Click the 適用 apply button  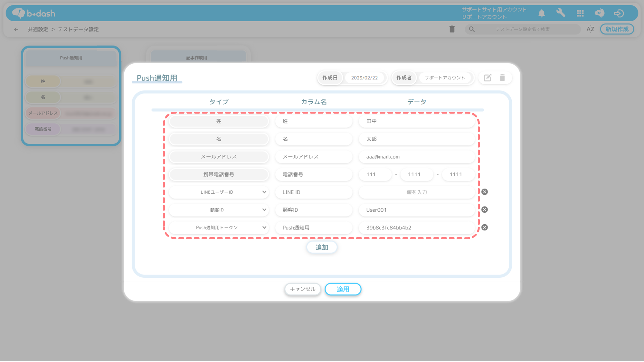(343, 289)
